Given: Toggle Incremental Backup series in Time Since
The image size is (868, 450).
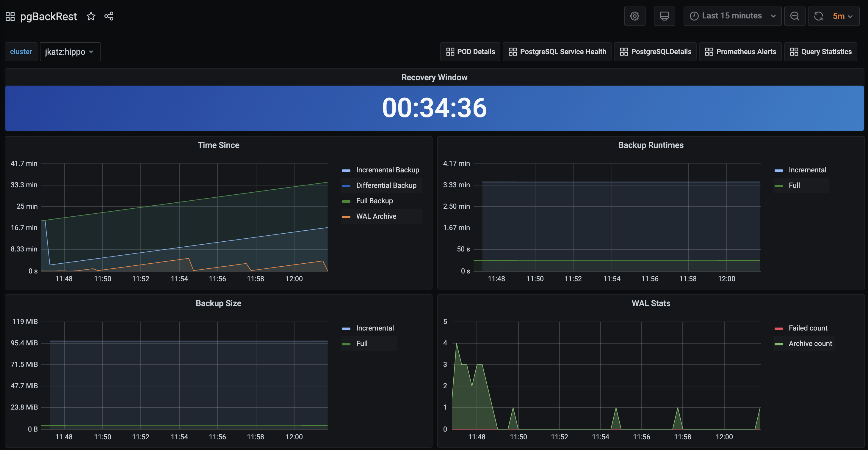Looking at the screenshot, I should coord(388,170).
